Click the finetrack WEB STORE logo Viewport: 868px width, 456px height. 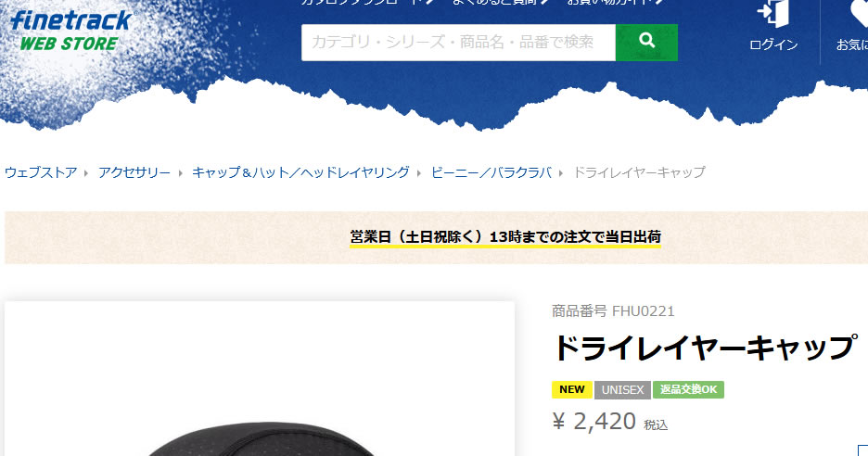pyautogui.click(x=70, y=32)
